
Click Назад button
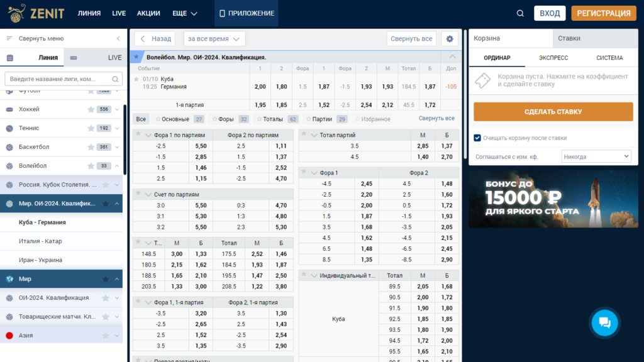click(x=155, y=38)
